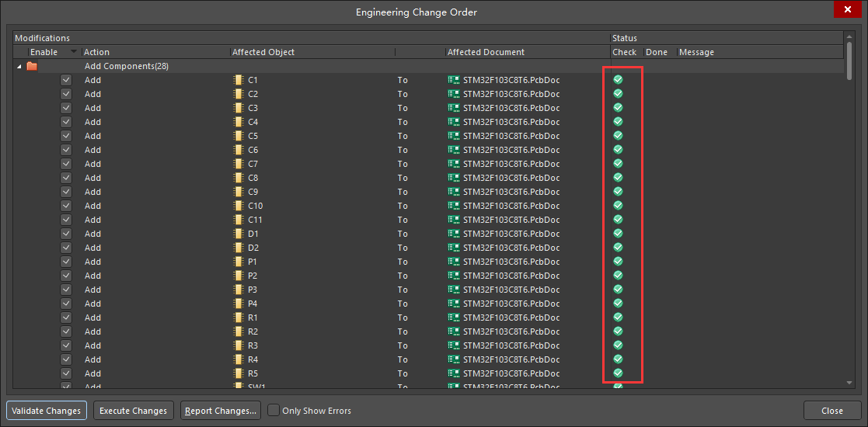Click the green check status icon for P1

pyautogui.click(x=619, y=261)
